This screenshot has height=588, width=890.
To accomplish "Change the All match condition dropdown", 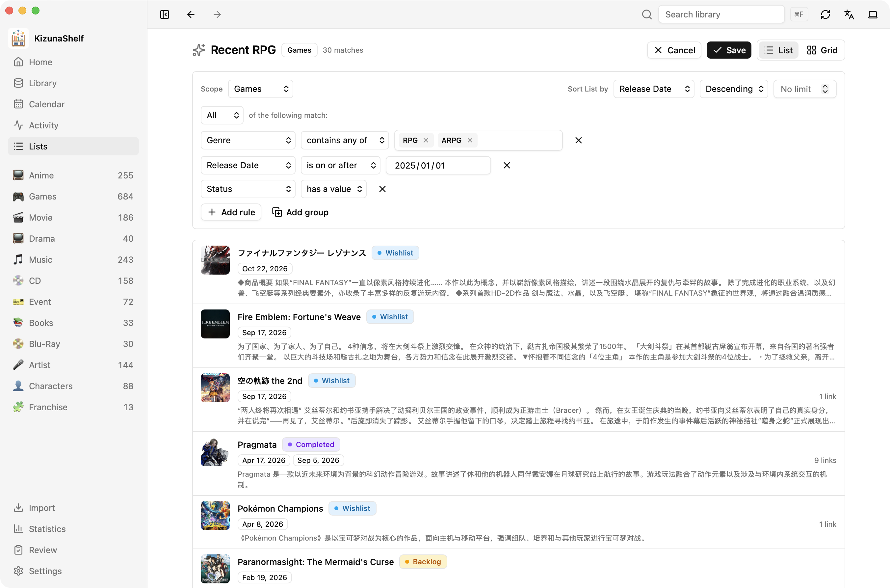I will pyautogui.click(x=222, y=115).
